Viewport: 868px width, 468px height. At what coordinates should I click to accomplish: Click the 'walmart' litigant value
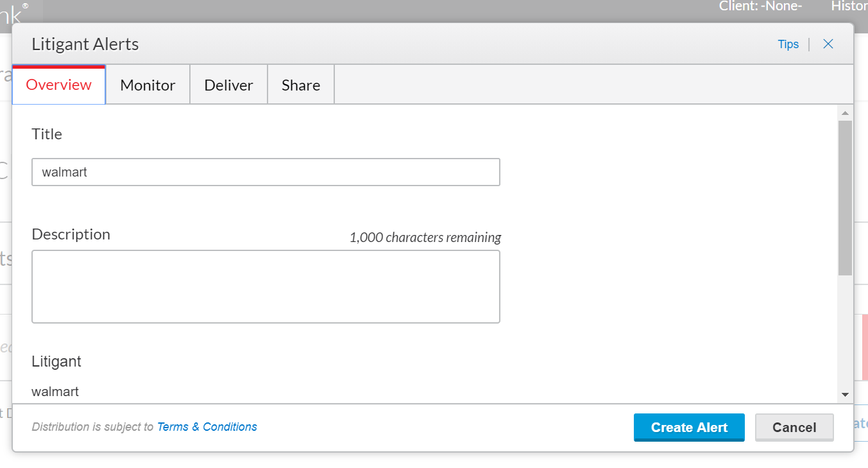coord(55,392)
